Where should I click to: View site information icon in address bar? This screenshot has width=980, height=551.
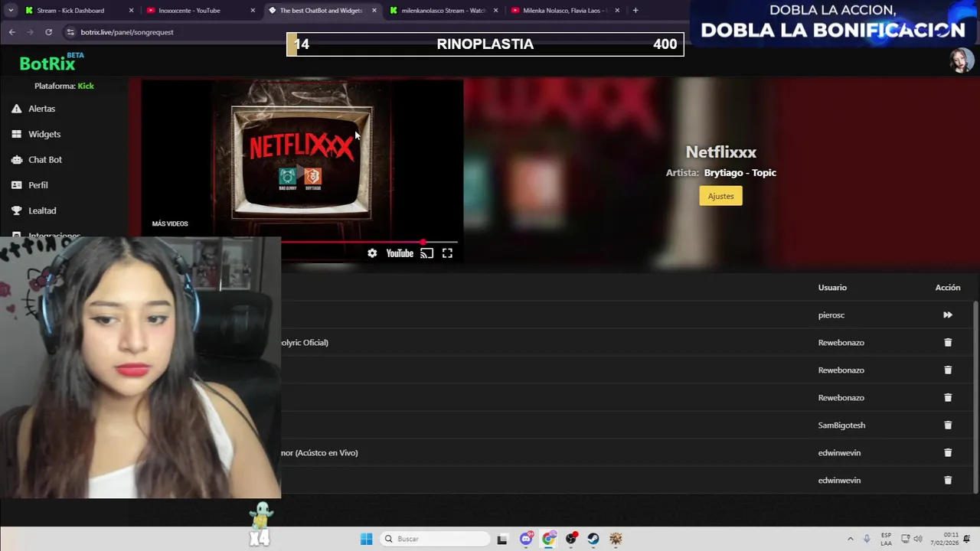pos(70,32)
